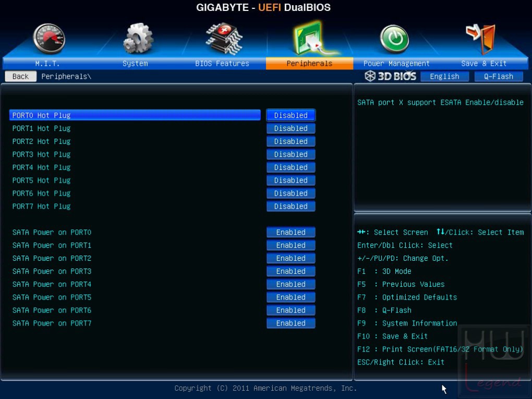Click the M.I.T. speedometer gauge icon
This screenshot has width=532, height=399.
[49, 39]
